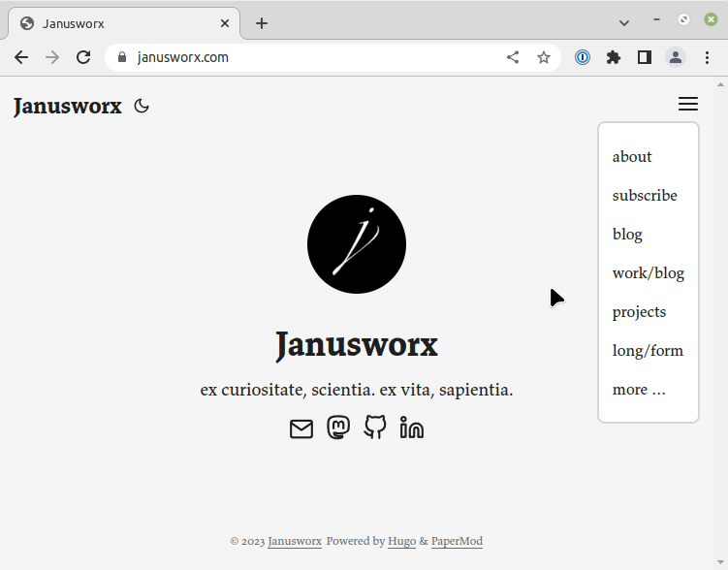Share this page via share icon
Image resolution: width=728 pixels, height=570 pixels.
tap(513, 57)
